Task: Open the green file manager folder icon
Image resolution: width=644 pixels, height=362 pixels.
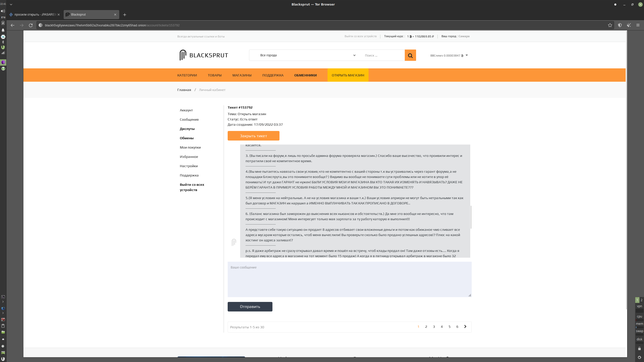Action: 3,332
